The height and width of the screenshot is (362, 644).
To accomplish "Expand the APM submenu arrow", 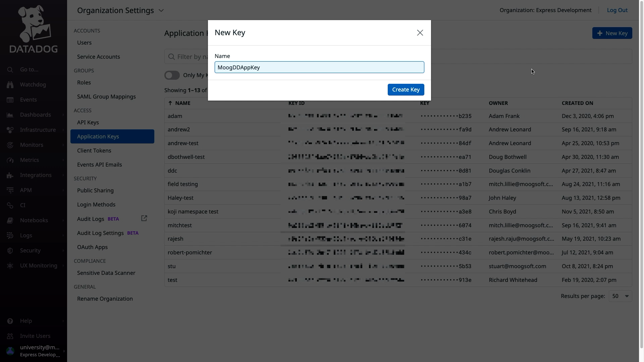I will tap(63, 190).
